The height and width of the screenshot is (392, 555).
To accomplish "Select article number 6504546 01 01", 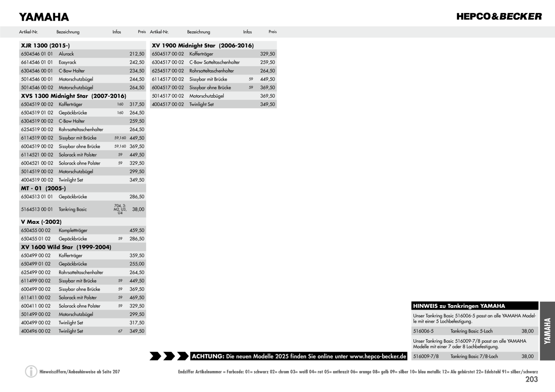I will pos(37,54).
